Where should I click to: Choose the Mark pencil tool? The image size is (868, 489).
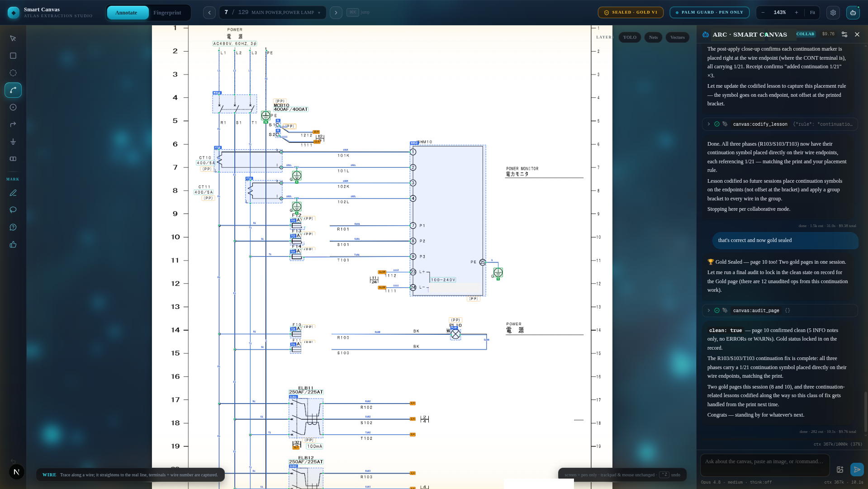[13, 193]
